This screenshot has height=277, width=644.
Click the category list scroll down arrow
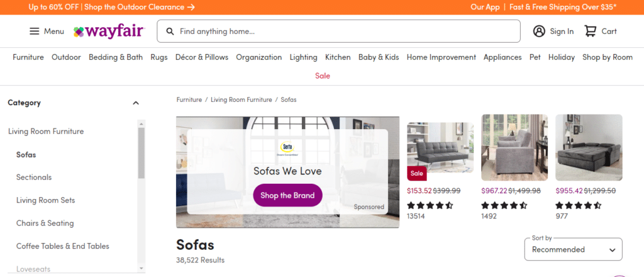142,268
